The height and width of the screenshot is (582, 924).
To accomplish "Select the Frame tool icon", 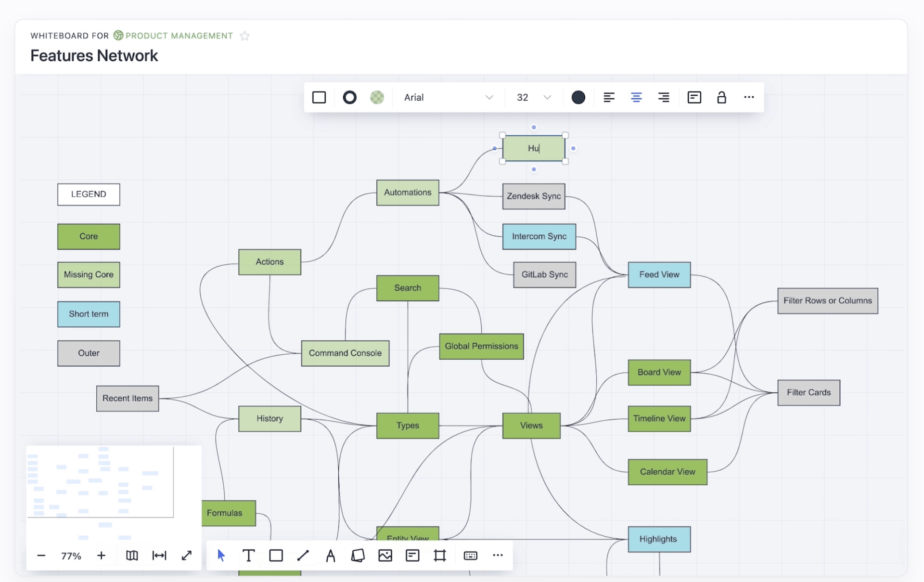I will pos(439,556).
